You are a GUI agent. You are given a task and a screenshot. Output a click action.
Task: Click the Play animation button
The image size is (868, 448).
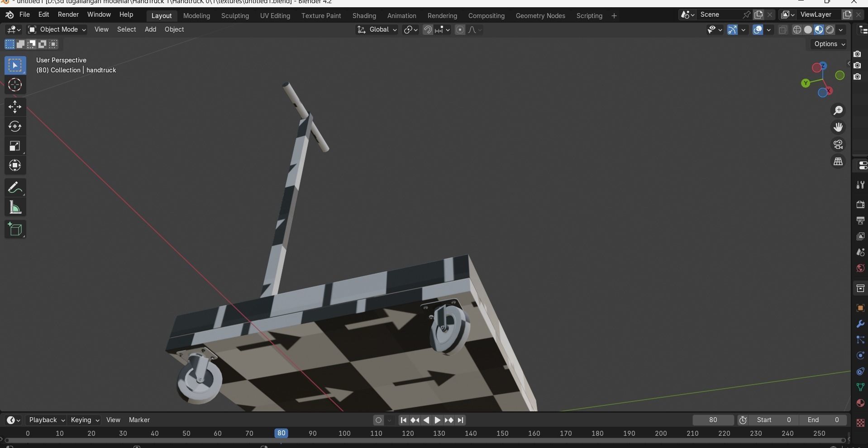coord(437,420)
